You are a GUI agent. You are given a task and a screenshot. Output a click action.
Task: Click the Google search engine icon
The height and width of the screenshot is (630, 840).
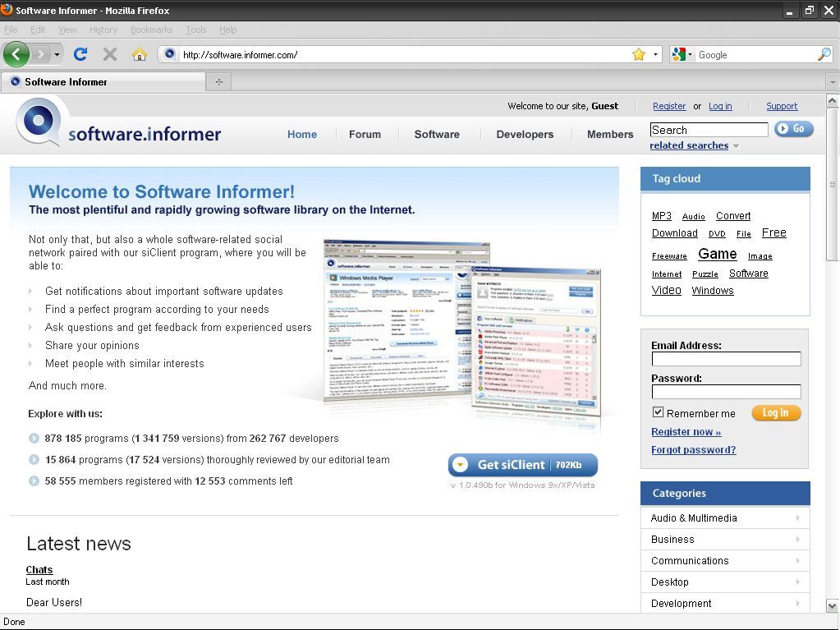679,54
